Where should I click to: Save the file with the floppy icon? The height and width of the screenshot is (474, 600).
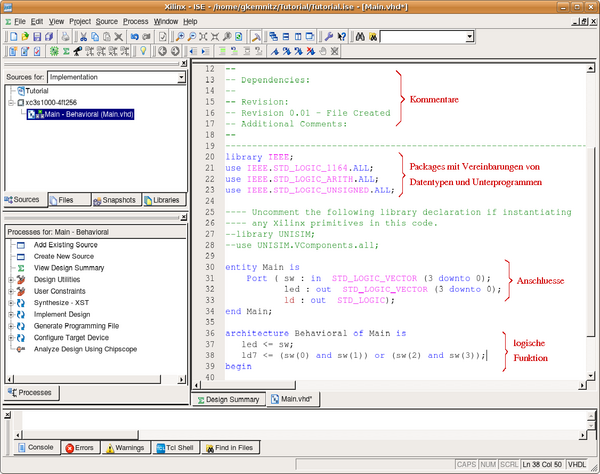(37, 37)
